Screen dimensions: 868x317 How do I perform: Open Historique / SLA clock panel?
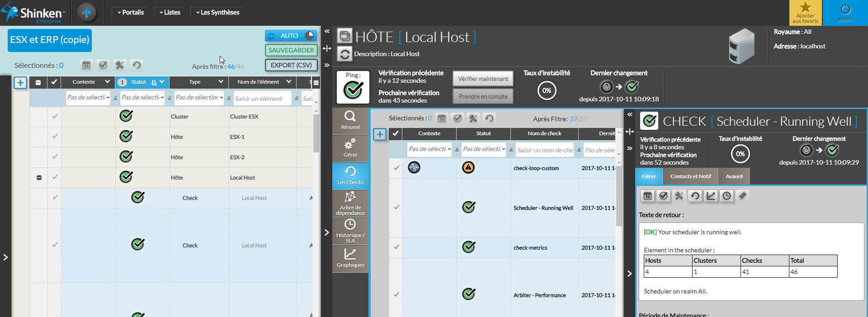(350, 231)
